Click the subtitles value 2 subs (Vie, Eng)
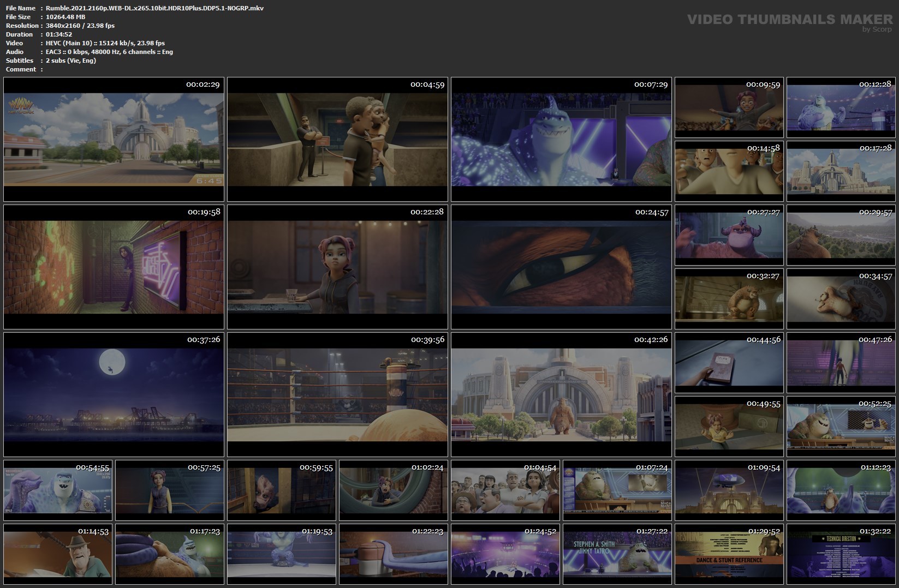Viewport: 899px width, 588px height. pos(71,61)
